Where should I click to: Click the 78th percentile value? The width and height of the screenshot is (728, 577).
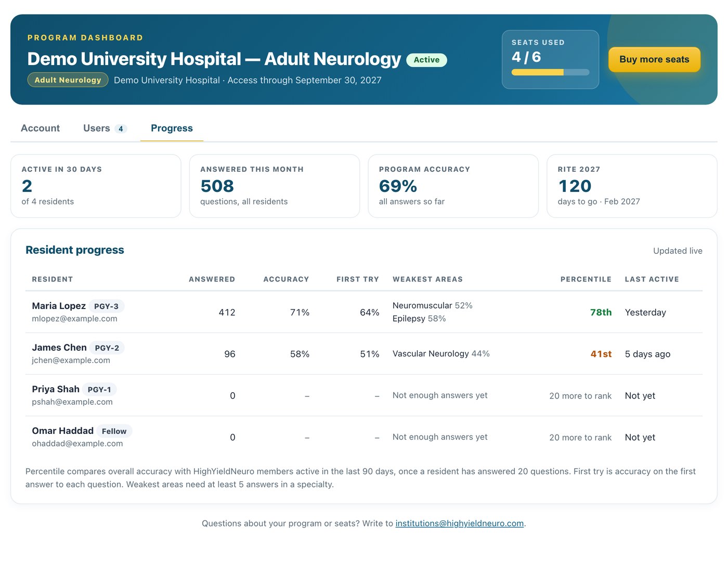(601, 312)
